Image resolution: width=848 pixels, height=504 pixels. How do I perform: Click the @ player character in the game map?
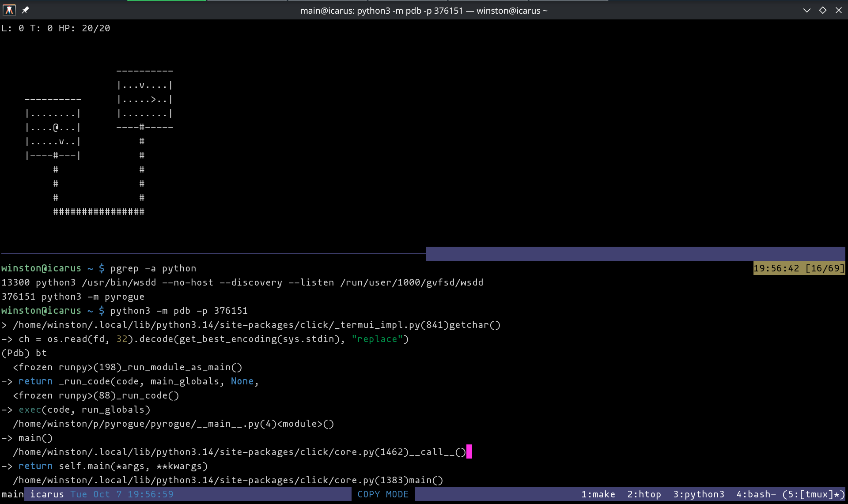click(x=56, y=128)
